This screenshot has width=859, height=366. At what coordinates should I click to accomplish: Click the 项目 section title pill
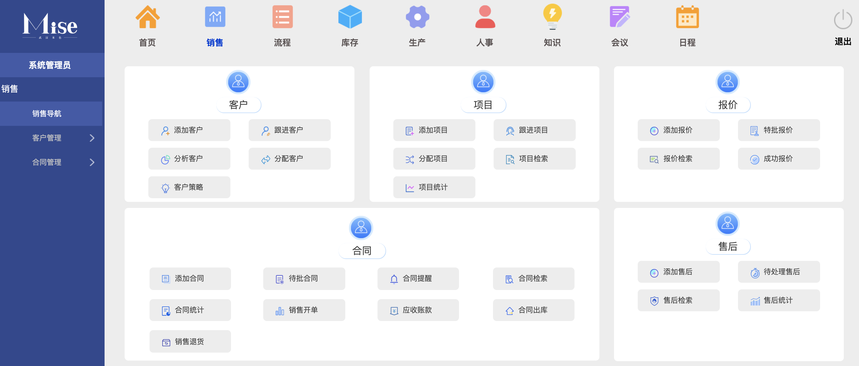click(483, 105)
